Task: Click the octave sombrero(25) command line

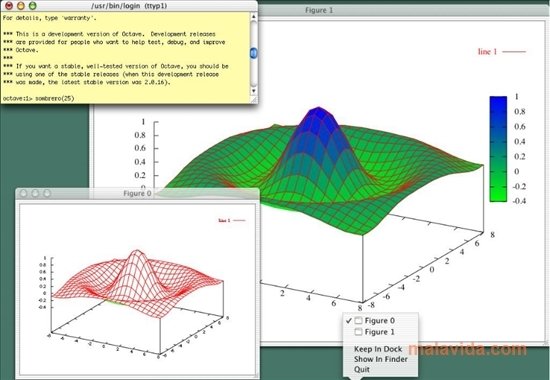Action: click(39, 98)
